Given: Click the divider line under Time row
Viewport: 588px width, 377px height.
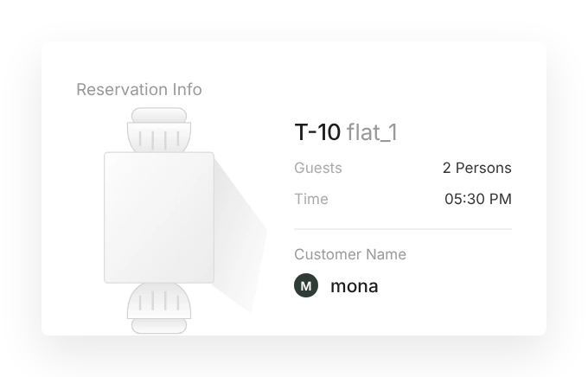Looking at the screenshot, I should pos(403,229).
